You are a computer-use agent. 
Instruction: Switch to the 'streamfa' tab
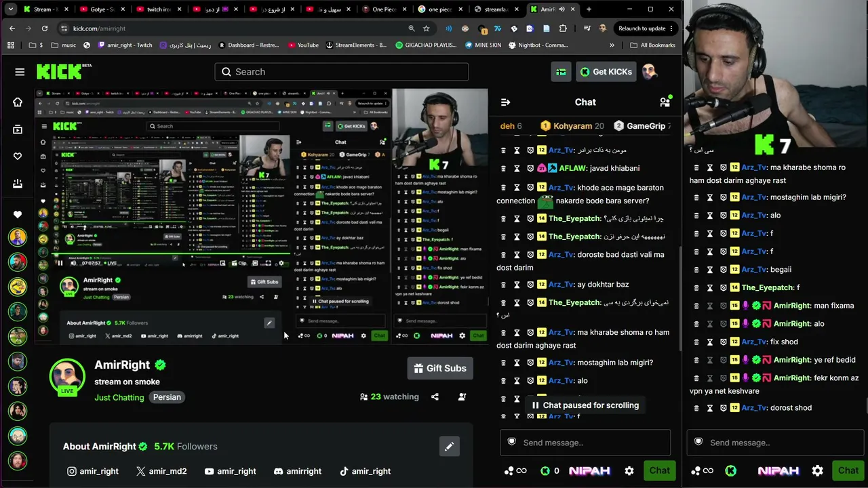495,9
